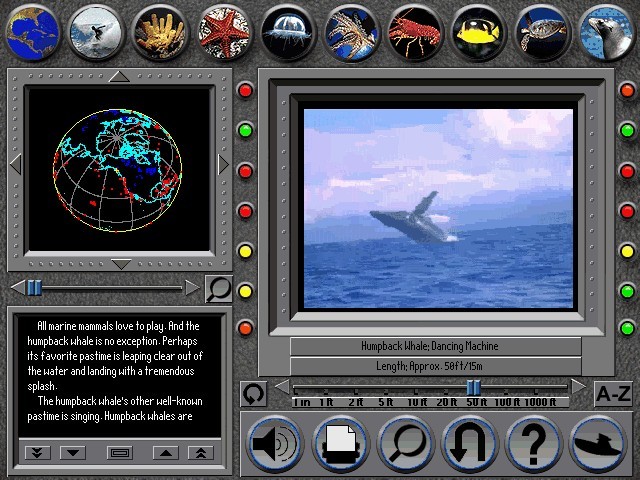Open the sea turtle category icon

click(x=542, y=33)
